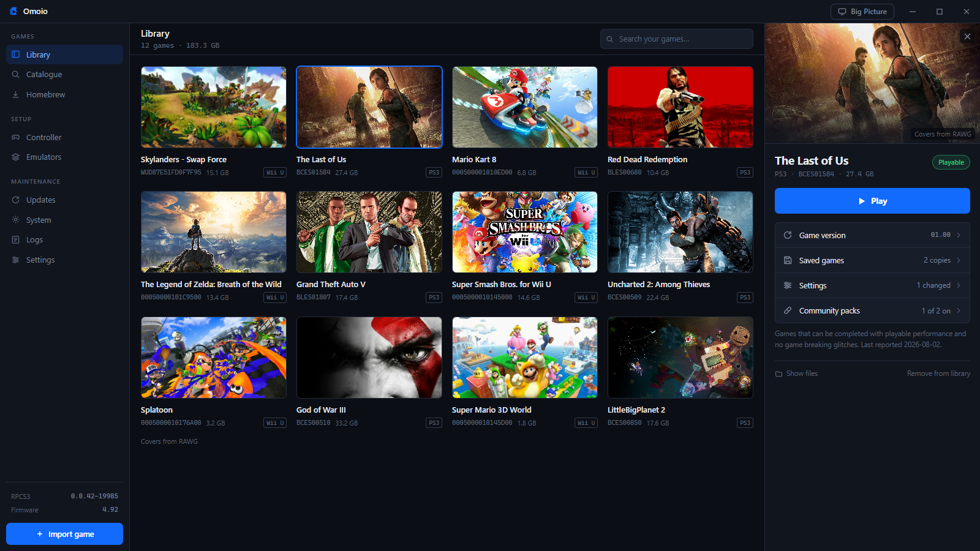Click the System gear icon
This screenshot has width=980, height=551.
(x=16, y=220)
